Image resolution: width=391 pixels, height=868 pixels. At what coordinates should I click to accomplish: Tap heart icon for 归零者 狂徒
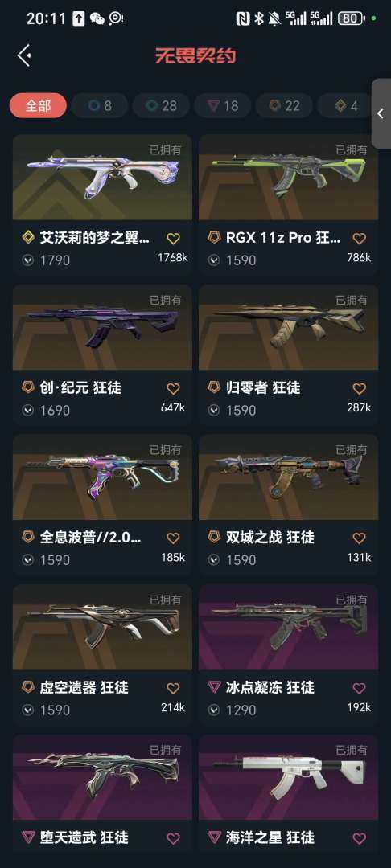[x=360, y=388]
